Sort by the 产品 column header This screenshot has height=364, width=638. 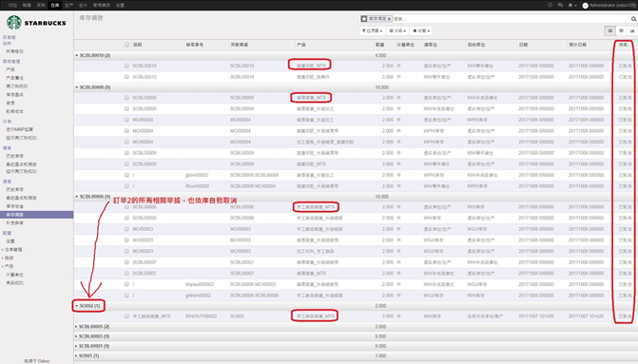(301, 45)
